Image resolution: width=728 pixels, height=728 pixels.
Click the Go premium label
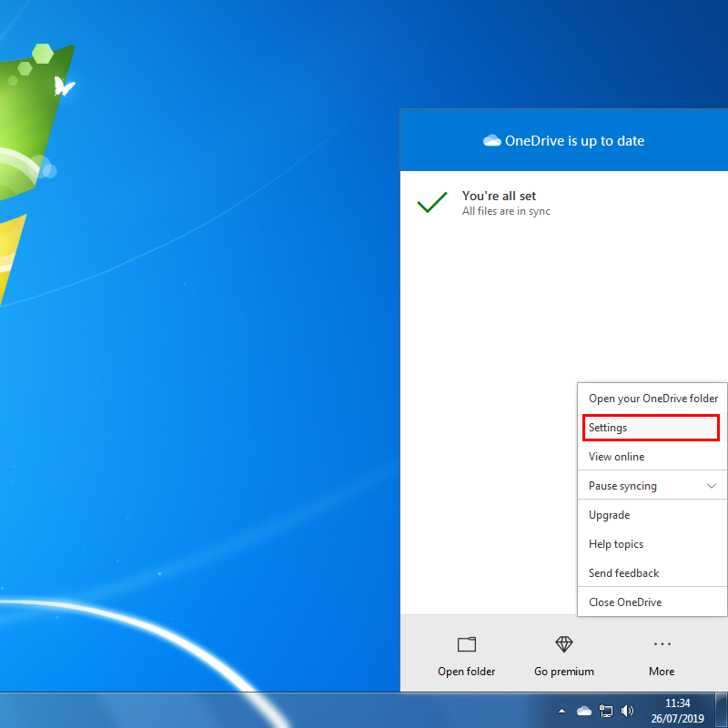click(563, 672)
